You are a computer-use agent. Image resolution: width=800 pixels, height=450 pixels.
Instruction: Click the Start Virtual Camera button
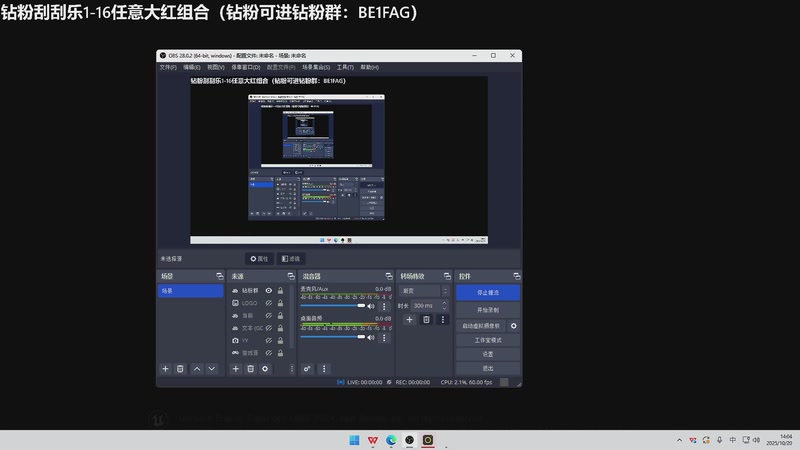(481, 326)
